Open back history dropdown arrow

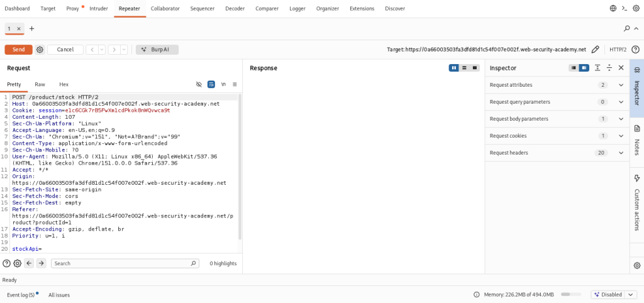coord(102,50)
